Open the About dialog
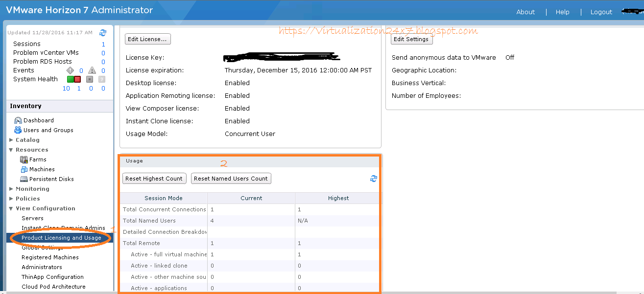The width and height of the screenshot is (644, 294). coord(525,12)
